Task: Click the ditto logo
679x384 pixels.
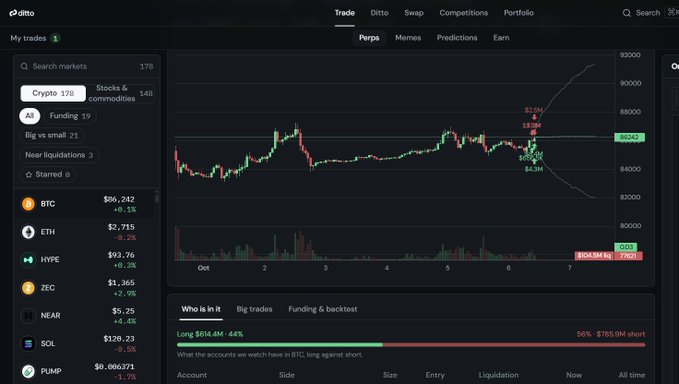Action: coord(22,13)
